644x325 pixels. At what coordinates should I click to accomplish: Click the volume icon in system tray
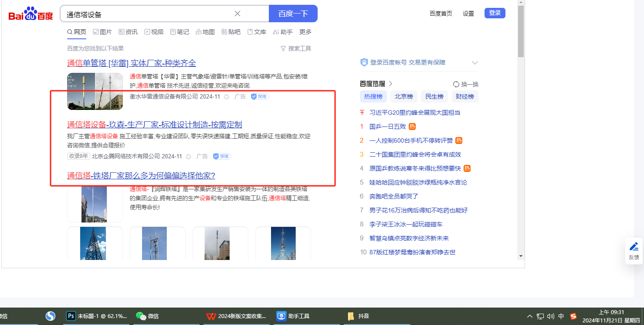(550, 316)
